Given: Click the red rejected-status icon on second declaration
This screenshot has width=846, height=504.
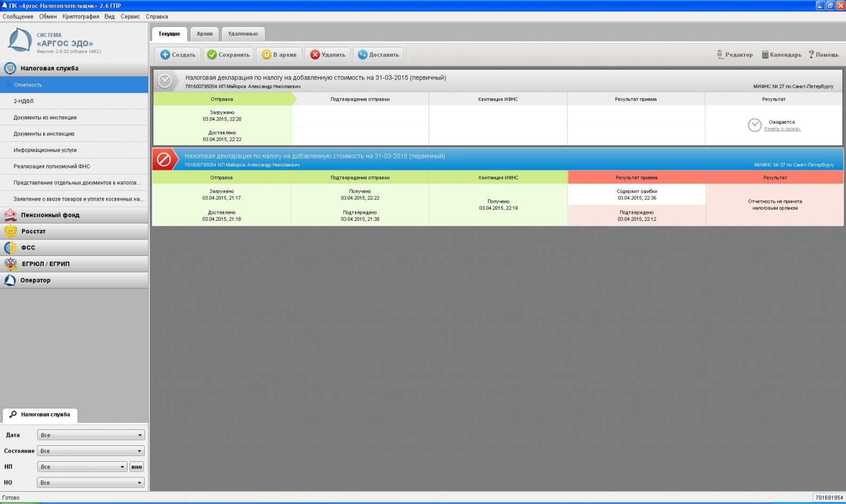Looking at the screenshot, I should pyautogui.click(x=164, y=159).
